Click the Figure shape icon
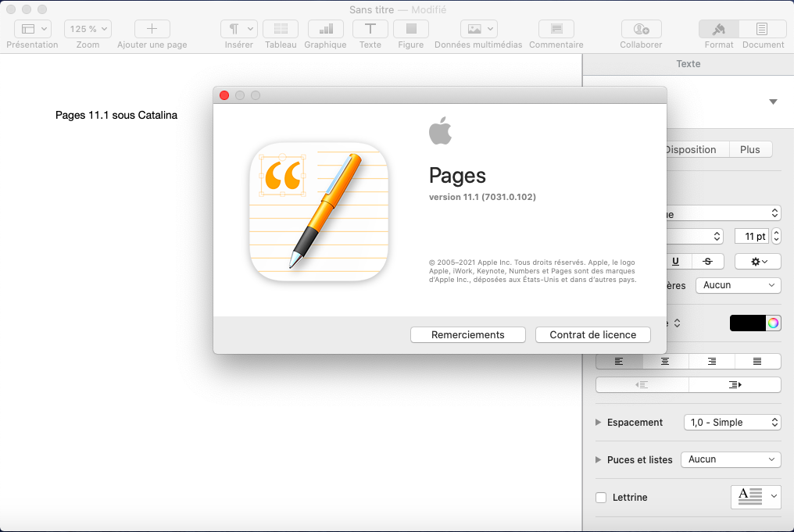Image resolution: width=794 pixels, height=532 pixels. pyautogui.click(x=410, y=29)
